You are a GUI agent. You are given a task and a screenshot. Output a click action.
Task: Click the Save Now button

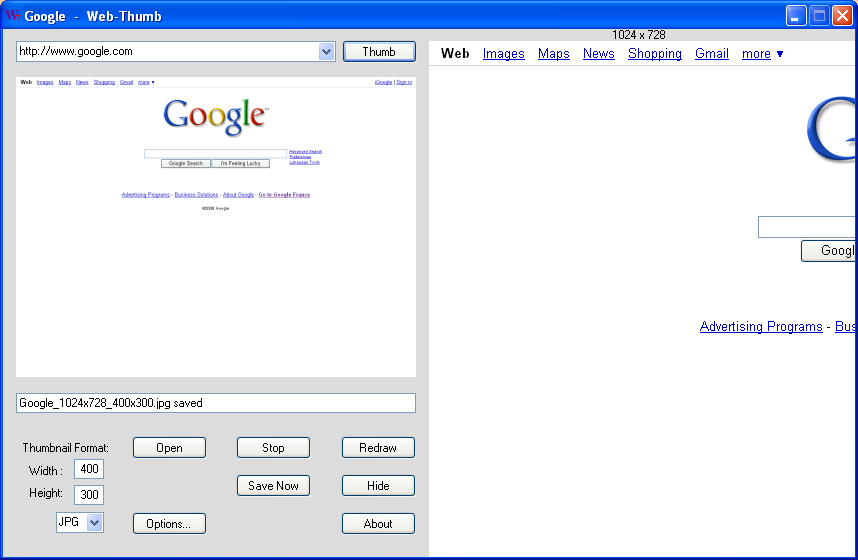(274, 486)
